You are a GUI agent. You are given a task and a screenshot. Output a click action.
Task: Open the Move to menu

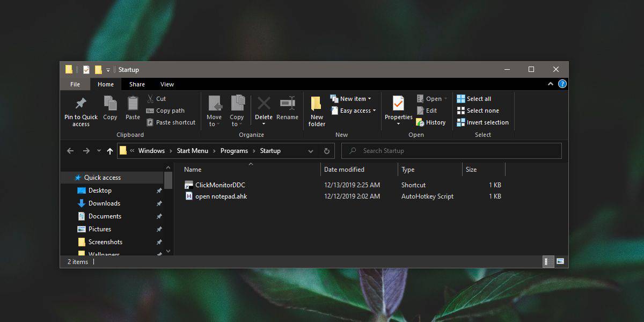click(214, 112)
